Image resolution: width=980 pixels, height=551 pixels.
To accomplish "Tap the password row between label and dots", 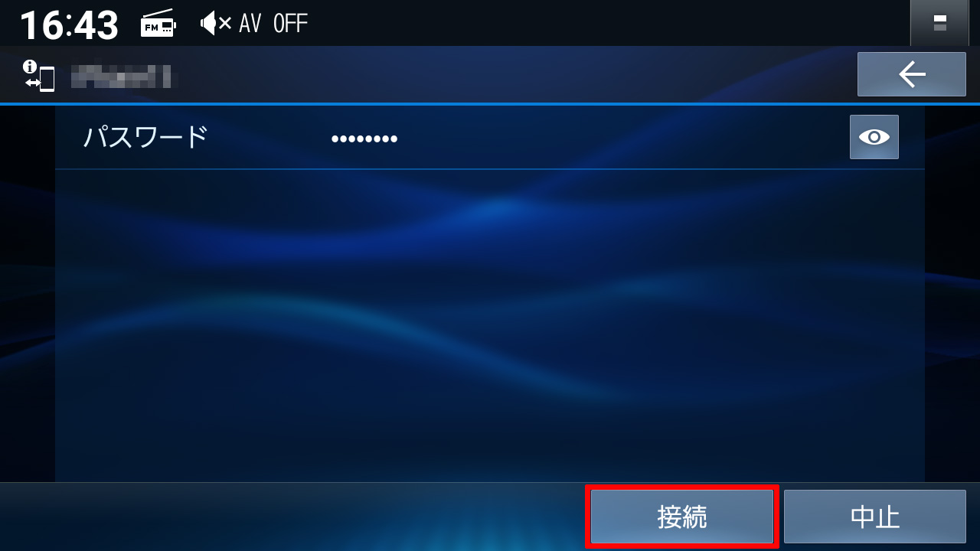I will point(269,138).
